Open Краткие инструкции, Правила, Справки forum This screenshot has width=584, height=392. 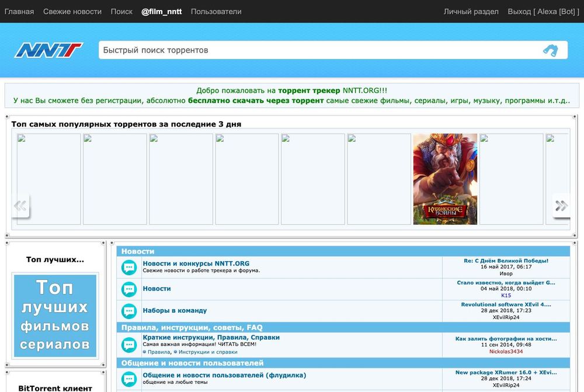click(211, 337)
